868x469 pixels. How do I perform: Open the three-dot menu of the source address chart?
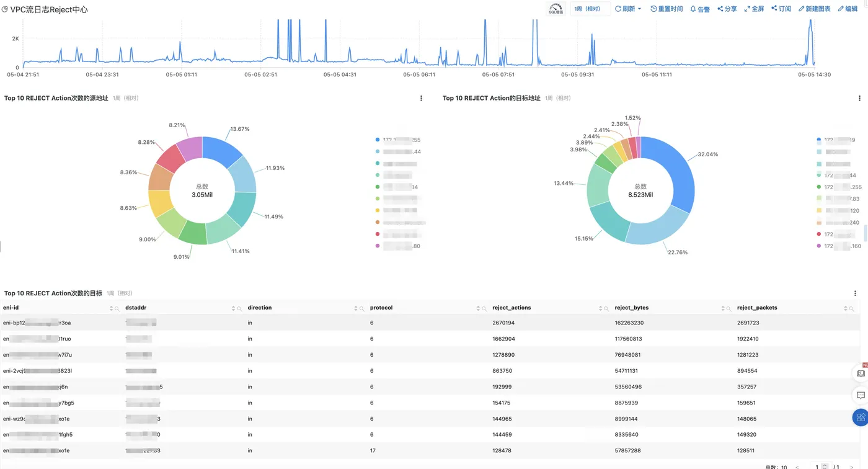422,98
